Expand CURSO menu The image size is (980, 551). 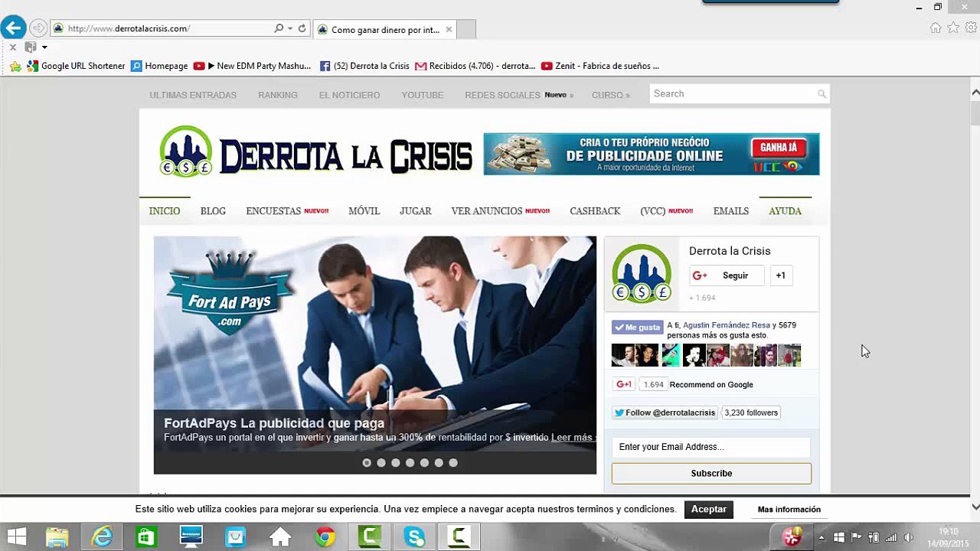[610, 95]
